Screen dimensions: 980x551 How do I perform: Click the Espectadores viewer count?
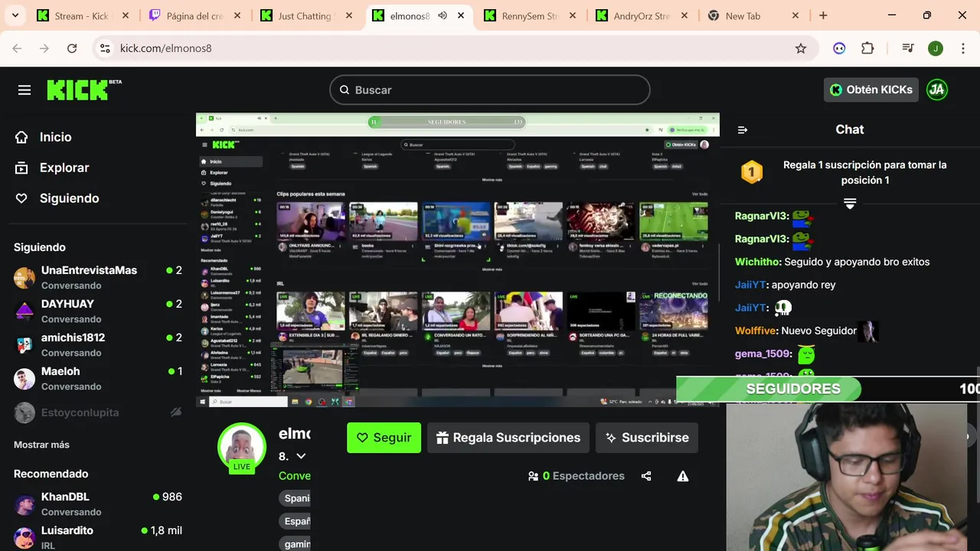click(x=577, y=476)
